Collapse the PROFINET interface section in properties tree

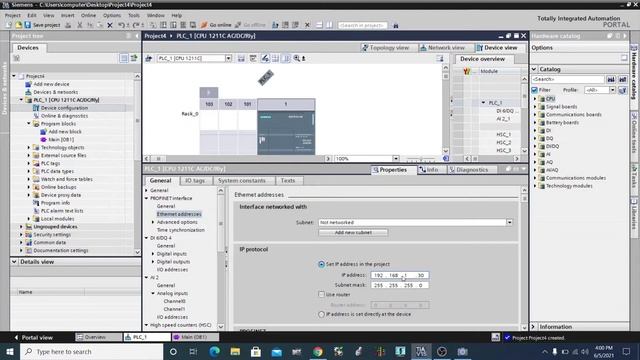pos(147,198)
